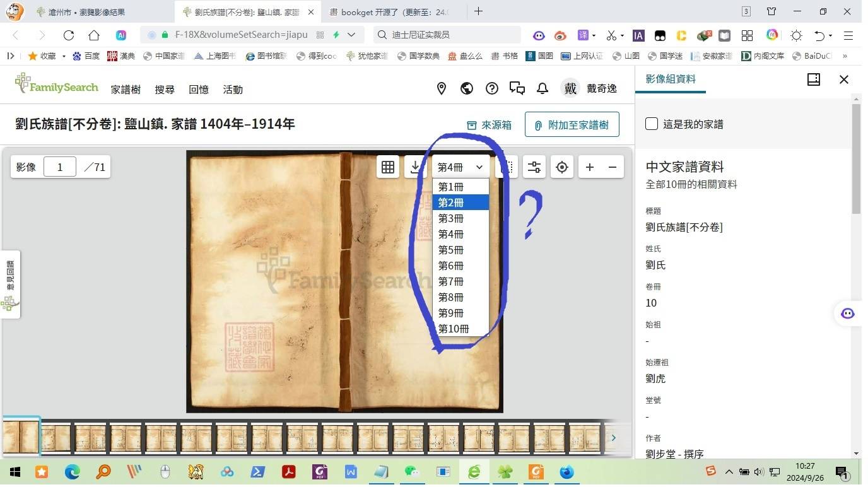The image size is (868, 487).
Task: Open the 家譜樹 menu
Action: (x=126, y=90)
